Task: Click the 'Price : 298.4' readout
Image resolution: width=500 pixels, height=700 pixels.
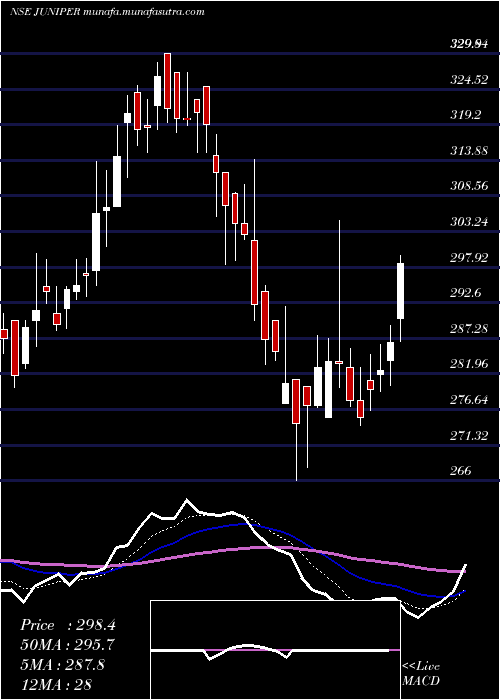Action: coord(68,625)
